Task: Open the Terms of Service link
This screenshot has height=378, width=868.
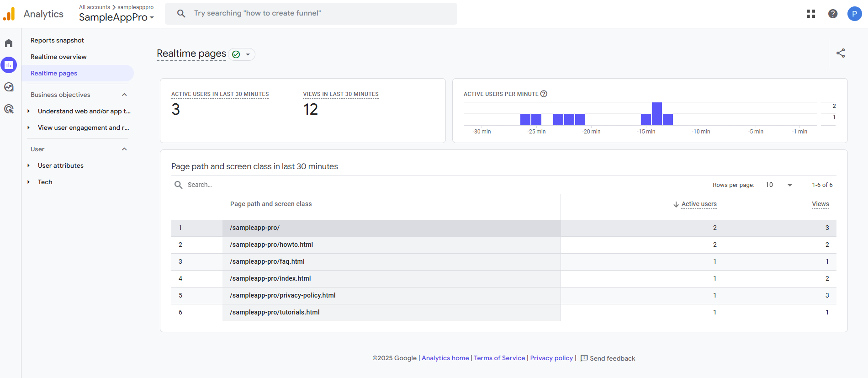Action: point(499,358)
